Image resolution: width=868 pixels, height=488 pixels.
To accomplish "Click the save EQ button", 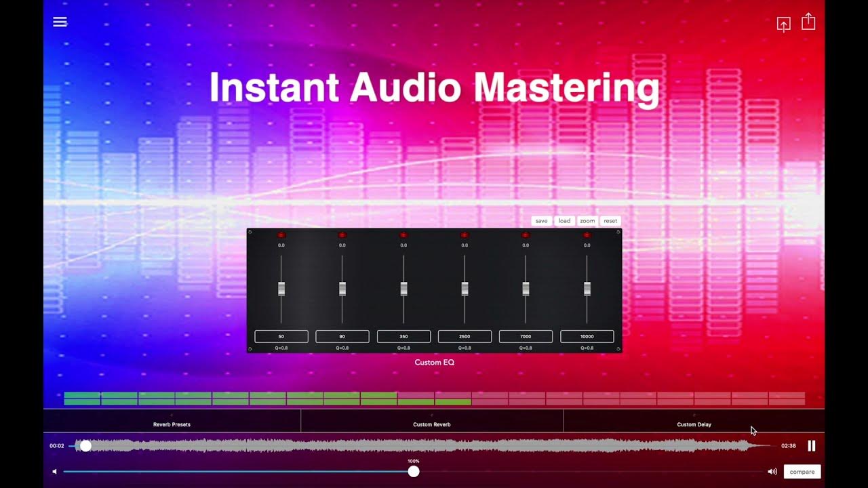I will click(541, 221).
